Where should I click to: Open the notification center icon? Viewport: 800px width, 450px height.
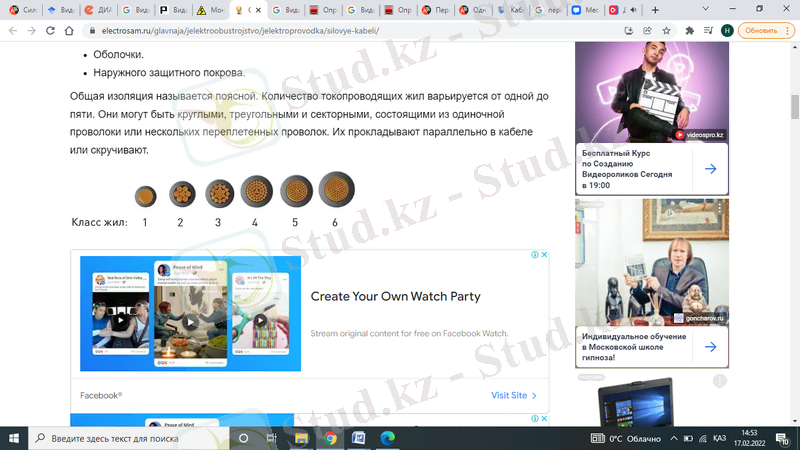coord(782,438)
